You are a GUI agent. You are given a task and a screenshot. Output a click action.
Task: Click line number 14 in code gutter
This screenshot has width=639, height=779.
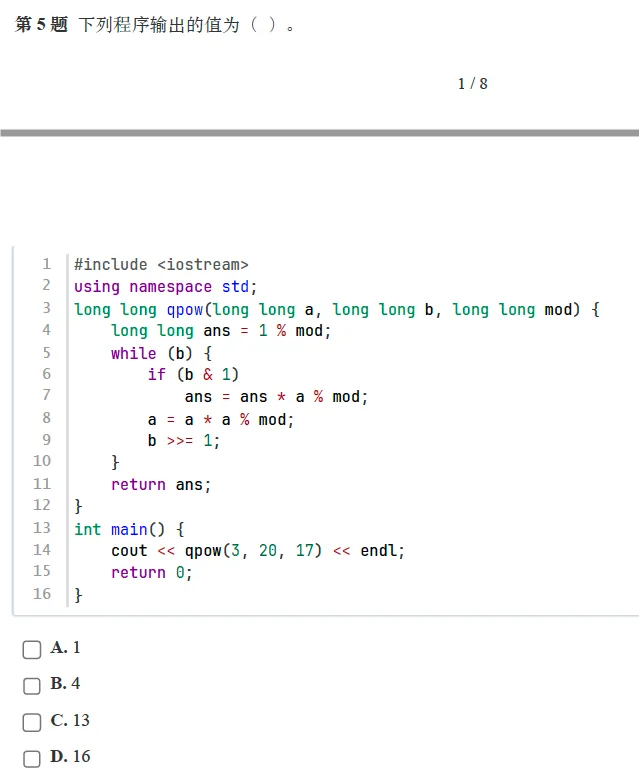click(x=42, y=549)
